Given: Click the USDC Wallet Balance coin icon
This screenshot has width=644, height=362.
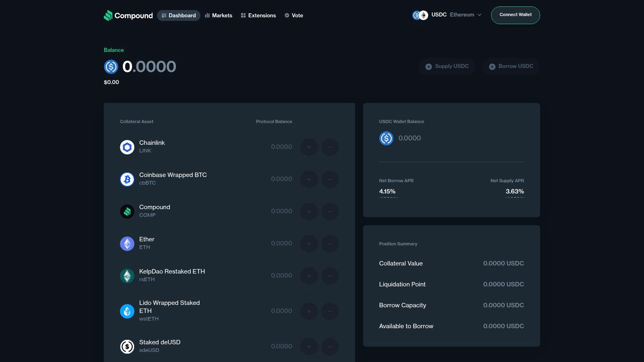Looking at the screenshot, I should pos(386,138).
